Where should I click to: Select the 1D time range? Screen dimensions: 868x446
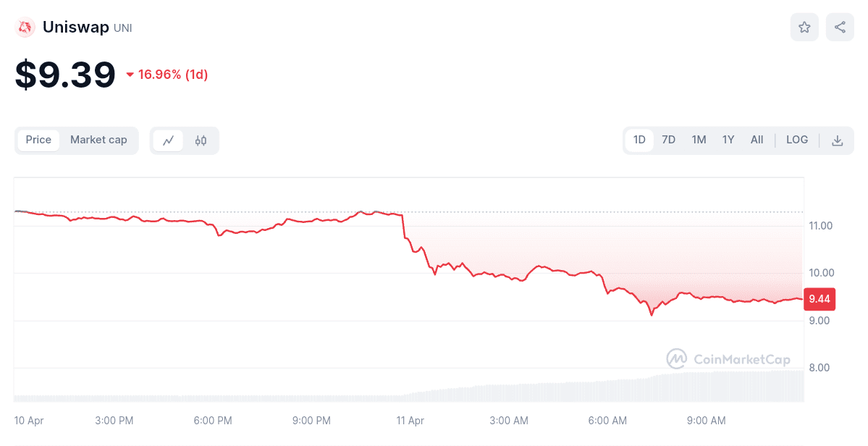[639, 140]
